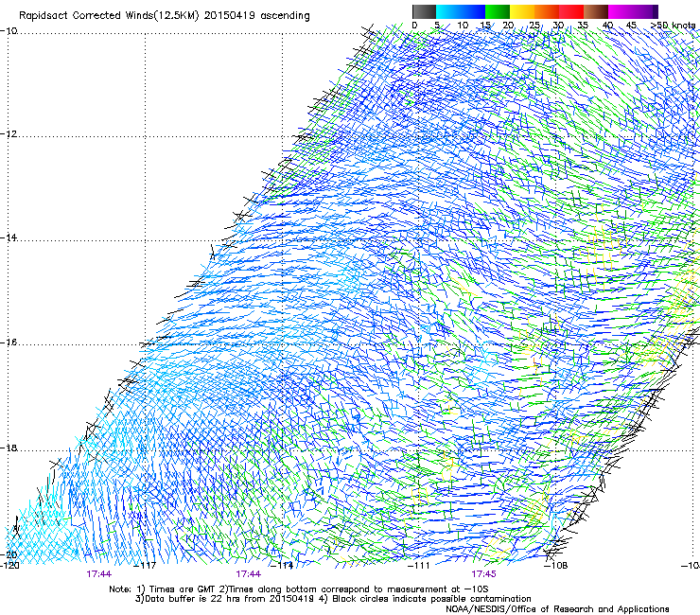Click the "-114" longitude axis label

[x=282, y=566]
